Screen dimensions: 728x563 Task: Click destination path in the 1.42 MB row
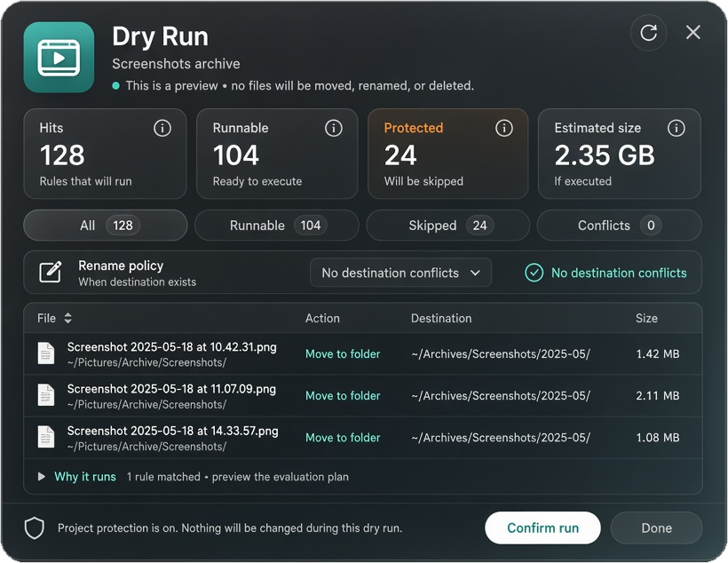click(x=501, y=354)
